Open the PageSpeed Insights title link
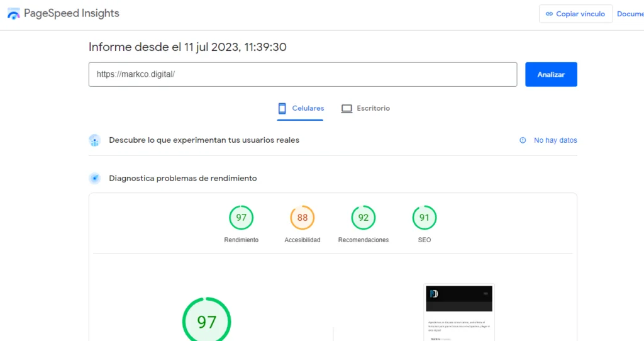This screenshot has width=644, height=341. 72,13
